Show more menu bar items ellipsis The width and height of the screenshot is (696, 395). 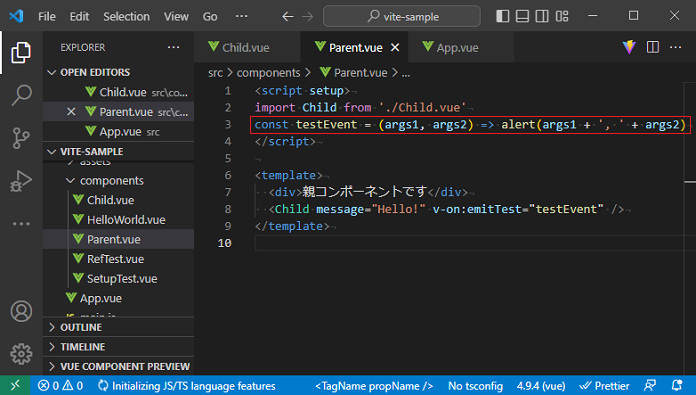(x=241, y=16)
